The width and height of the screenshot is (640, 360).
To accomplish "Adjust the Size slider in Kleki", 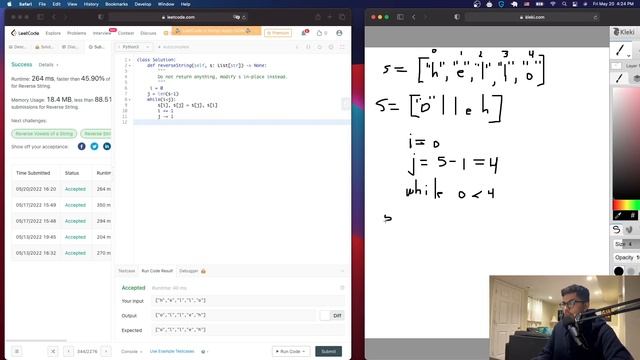I will (626, 244).
